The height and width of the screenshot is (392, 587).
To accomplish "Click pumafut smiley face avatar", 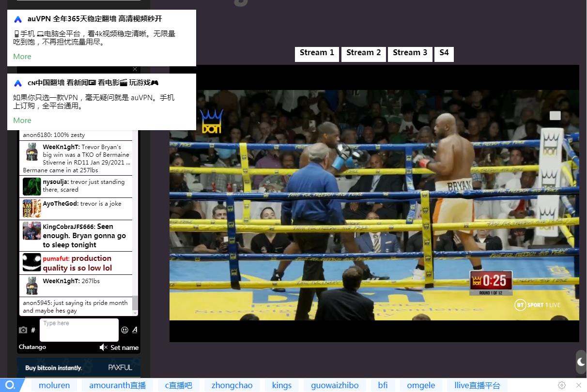I will coord(32,262).
